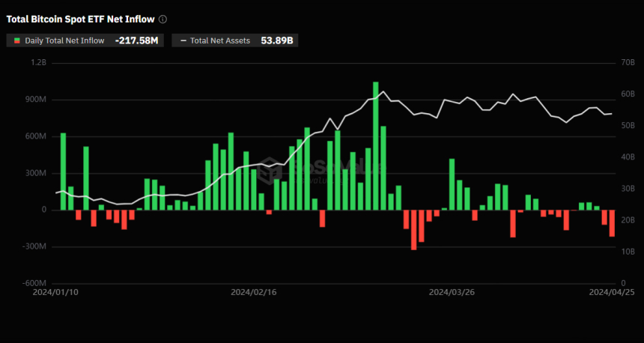Click the white line icon for Total Net Assets

click(x=183, y=40)
